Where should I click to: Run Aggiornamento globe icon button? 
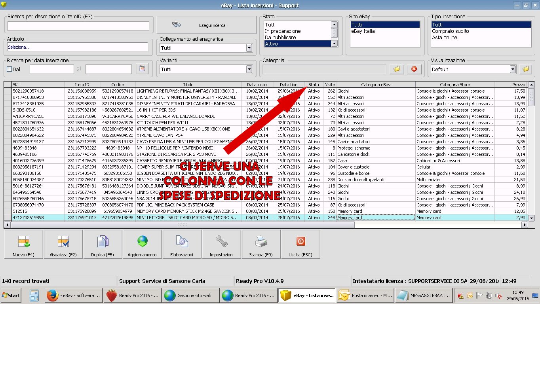pos(142,244)
